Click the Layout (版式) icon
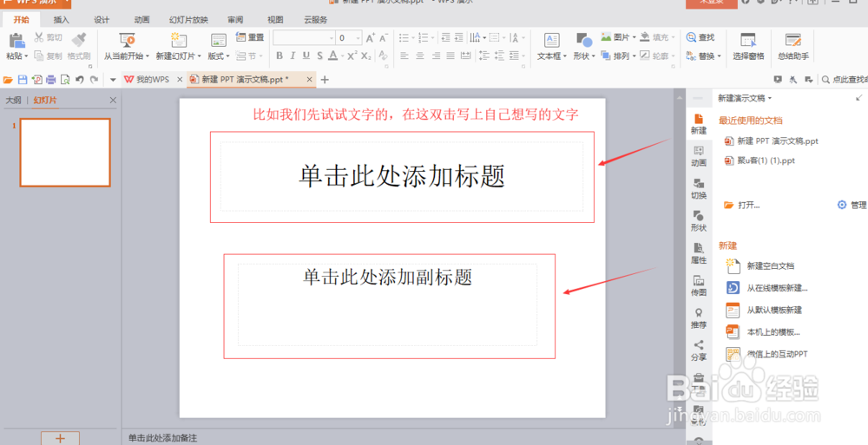 coord(219,41)
